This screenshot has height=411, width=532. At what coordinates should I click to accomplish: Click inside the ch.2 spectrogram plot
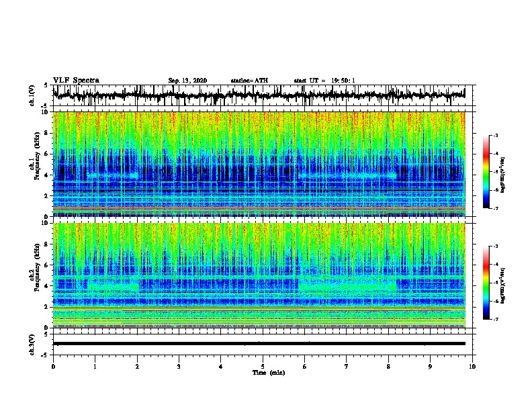pos(259,275)
